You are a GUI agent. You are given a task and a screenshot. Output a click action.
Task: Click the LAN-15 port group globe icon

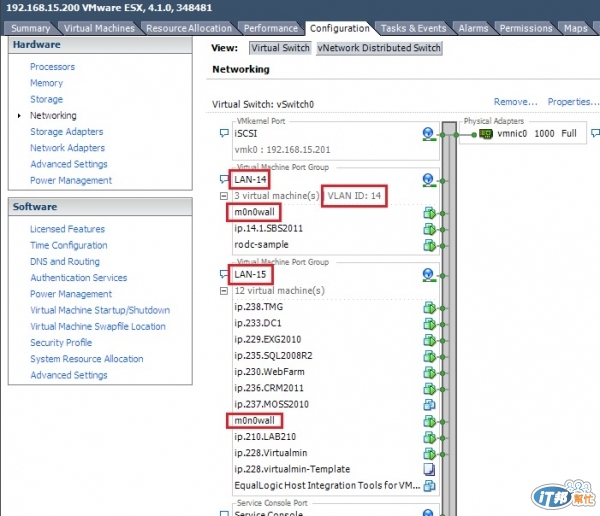tap(429, 275)
